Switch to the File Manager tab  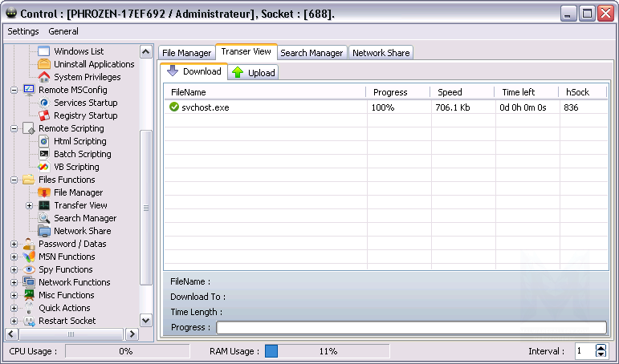tap(186, 53)
